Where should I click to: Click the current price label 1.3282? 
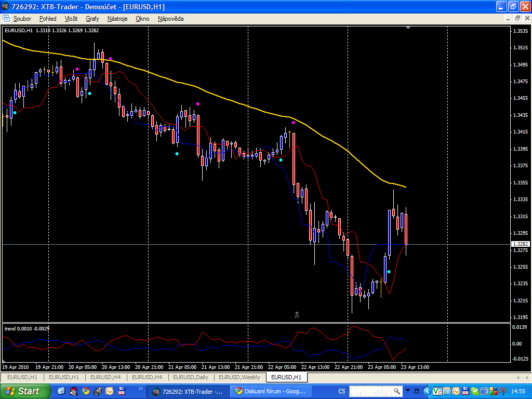521,244
